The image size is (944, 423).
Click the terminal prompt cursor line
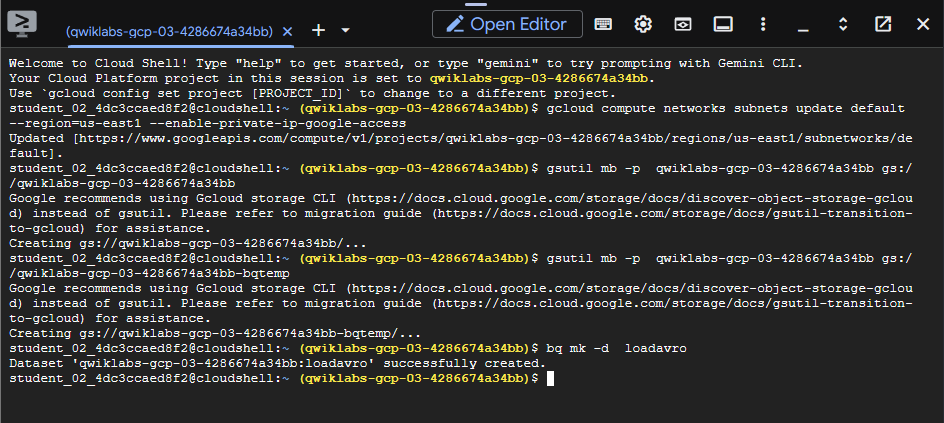coord(281,378)
